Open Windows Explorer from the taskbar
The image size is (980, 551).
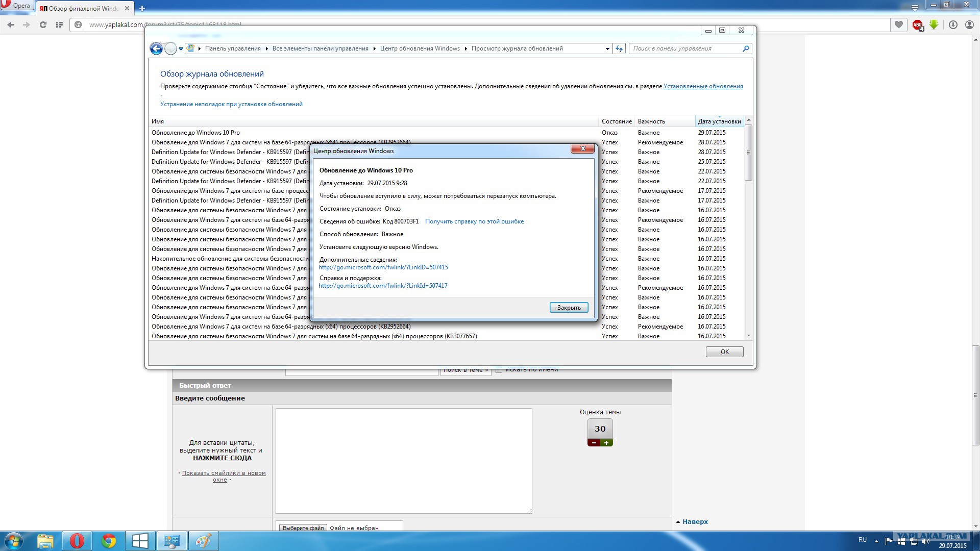tap(45, 541)
